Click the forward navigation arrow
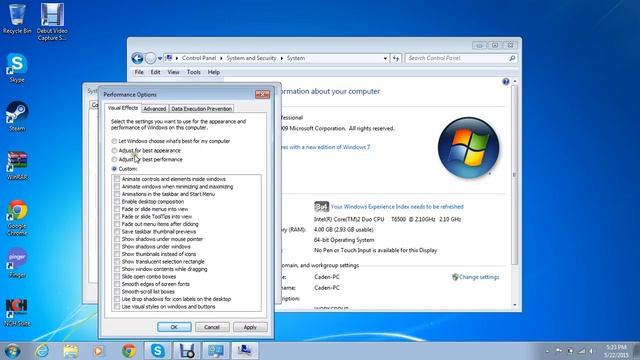The width and height of the screenshot is (640, 360). pos(150,58)
